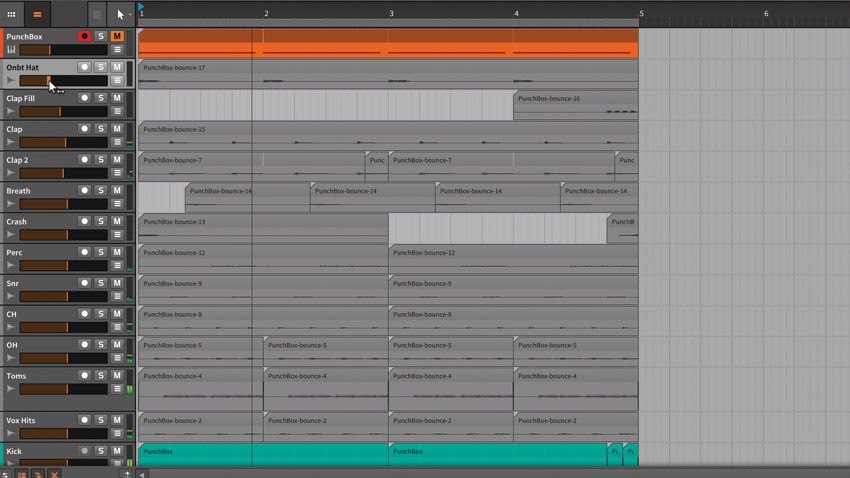Viewport: 850px width, 478px height.
Task: Select the first PunchBox-bounce-8 clip
Action: 263,321
